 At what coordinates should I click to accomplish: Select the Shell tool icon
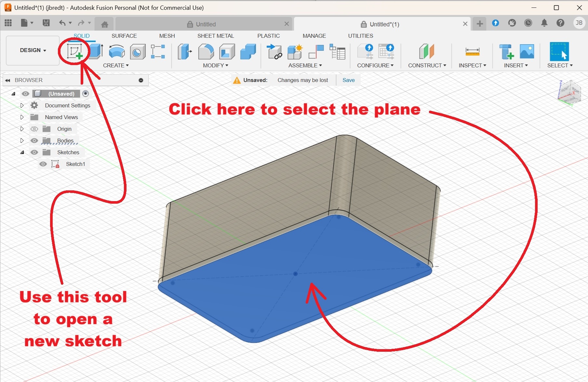tap(227, 51)
